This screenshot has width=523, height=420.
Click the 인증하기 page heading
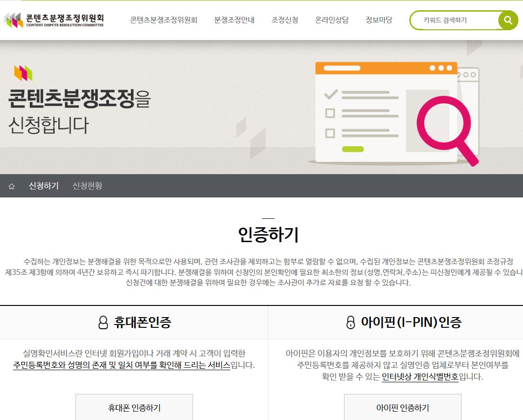(268, 235)
